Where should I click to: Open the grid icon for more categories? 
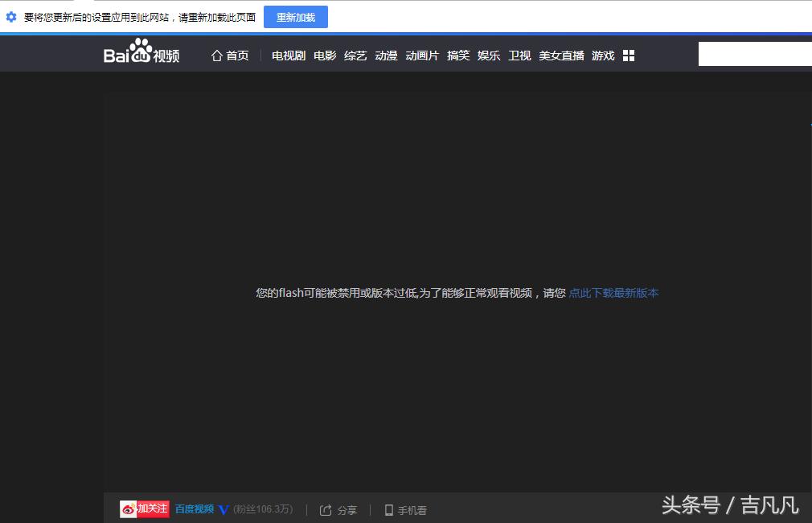pyautogui.click(x=628, y=55)
